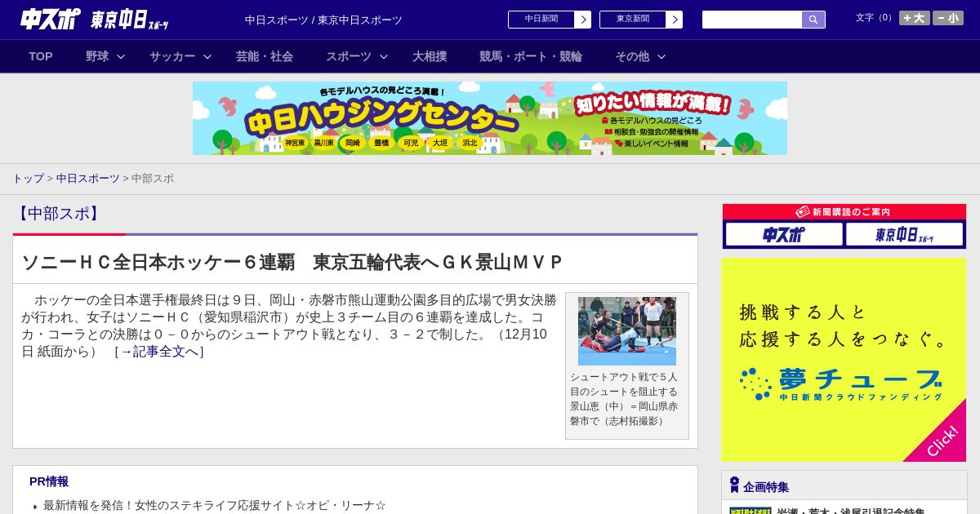Click 中スポ subscription button in sidebar
This screenshot has width=980, height=514.
(784, 234)
